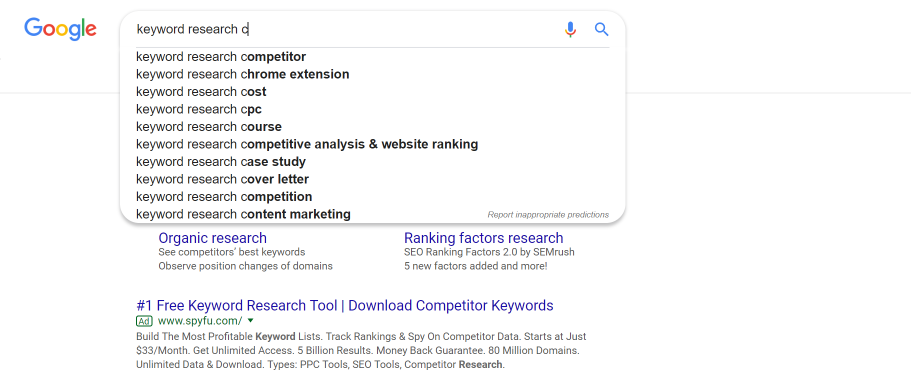
Task: Open the 'Ranking factors research' sitelink
Action: (x=483, y=238)
